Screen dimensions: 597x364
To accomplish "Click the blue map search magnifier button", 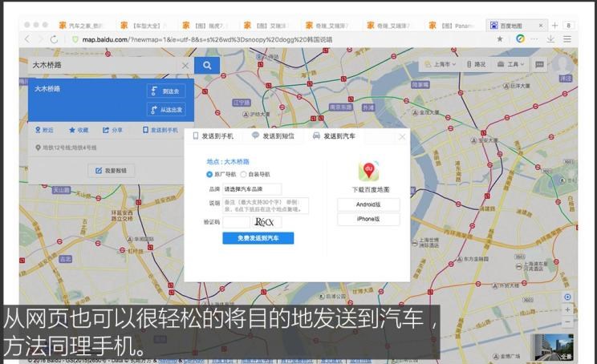I will click(x=207, y=66).
